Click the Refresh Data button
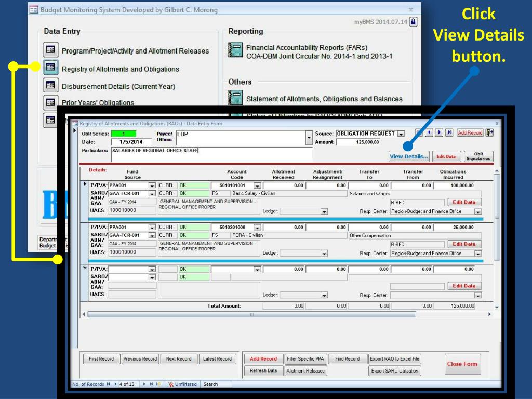Viewport: 532px width, 399px height. point(263,370)
